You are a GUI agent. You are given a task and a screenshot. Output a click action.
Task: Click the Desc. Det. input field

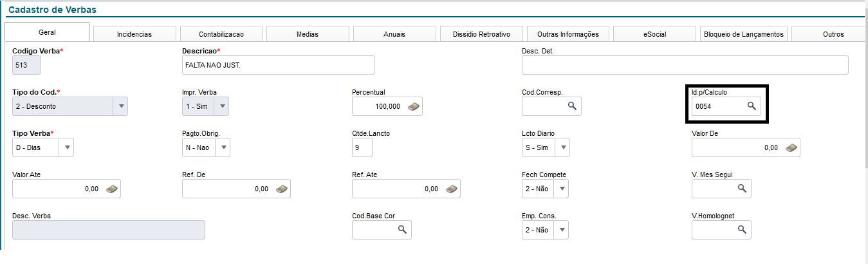click(x=685, y=65)
